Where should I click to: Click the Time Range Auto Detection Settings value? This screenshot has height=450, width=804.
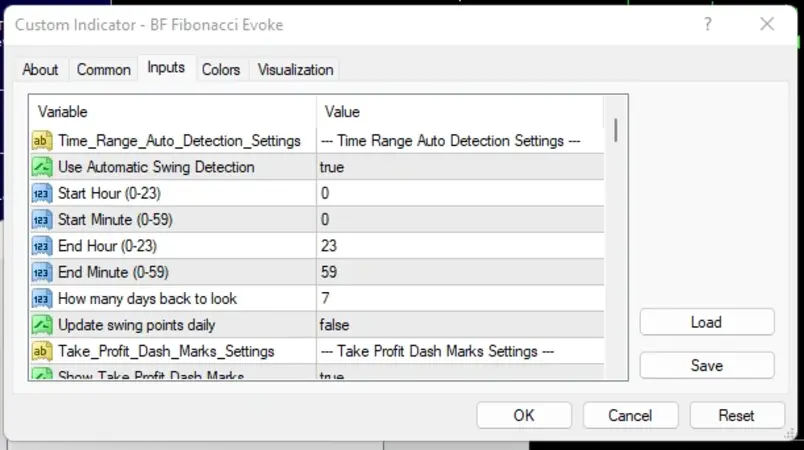pos(450,141)
